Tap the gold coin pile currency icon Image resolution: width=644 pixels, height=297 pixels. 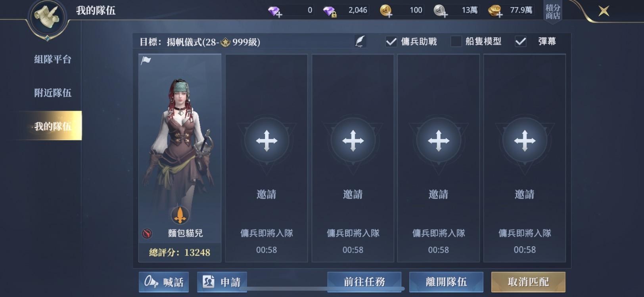(495, 11)
